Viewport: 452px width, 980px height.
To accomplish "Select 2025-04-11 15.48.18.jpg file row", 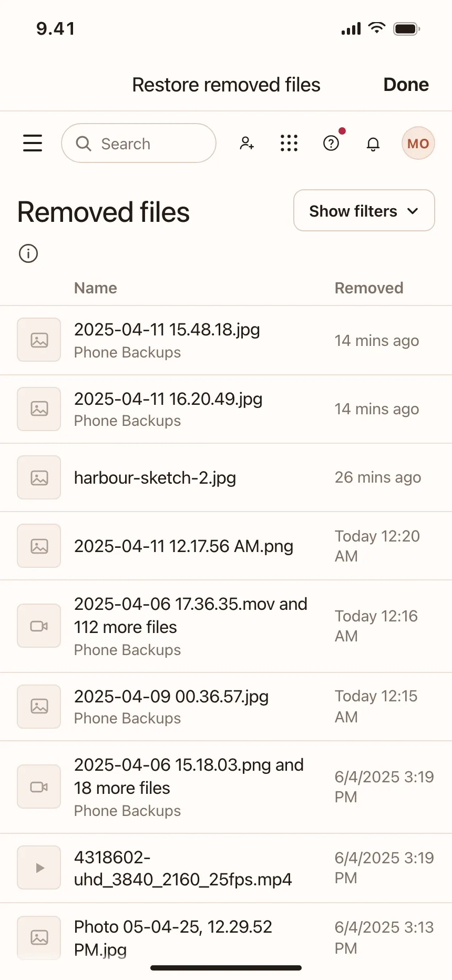I will coord(226,340).
